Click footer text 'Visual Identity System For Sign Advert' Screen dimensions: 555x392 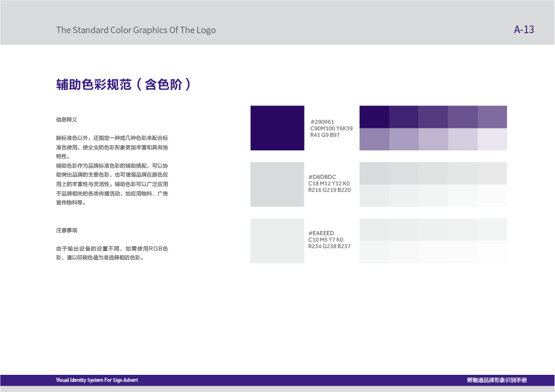pos(97,380)
